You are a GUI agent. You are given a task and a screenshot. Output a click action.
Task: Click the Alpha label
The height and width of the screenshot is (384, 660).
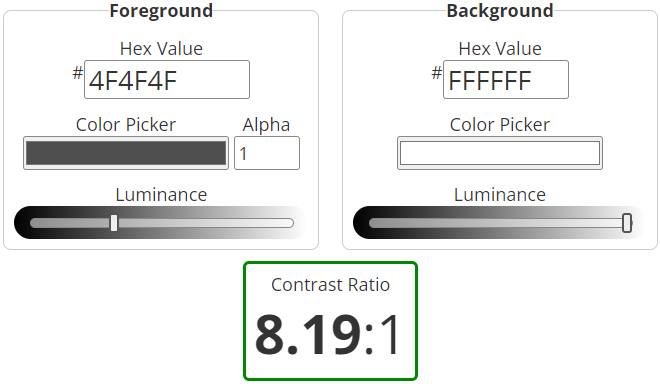266,125
